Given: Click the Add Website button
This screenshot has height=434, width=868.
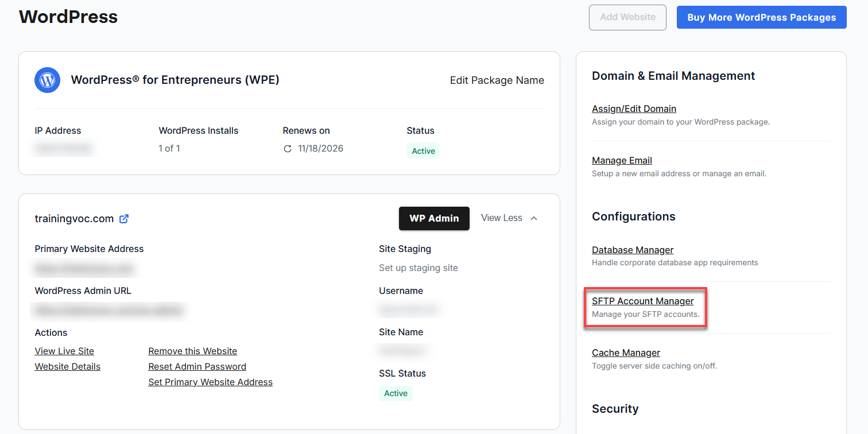Looking at the screenshot, I should (627, 17).
